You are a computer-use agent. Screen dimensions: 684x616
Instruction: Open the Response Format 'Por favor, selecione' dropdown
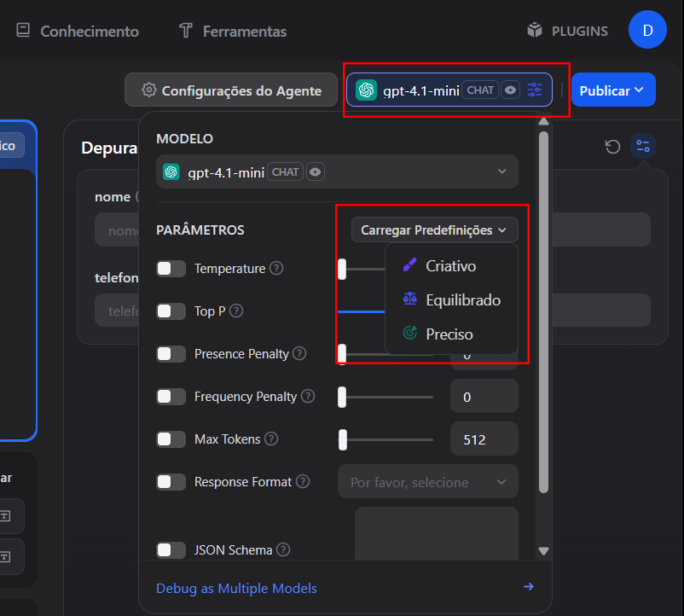click(x=428, y=482)
